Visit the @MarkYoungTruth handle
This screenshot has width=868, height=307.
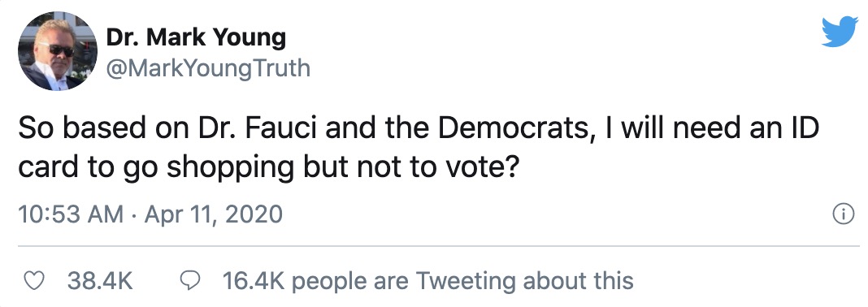click(207, 68)
